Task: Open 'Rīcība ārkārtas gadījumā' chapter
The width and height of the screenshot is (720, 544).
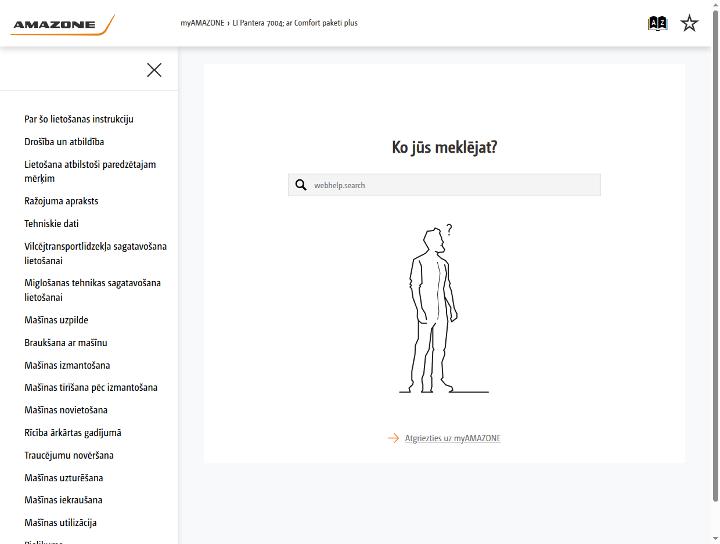Action: pos(73,433)
